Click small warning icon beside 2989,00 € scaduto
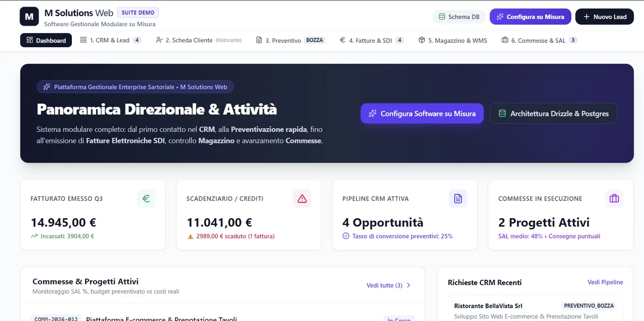The height and width of the screenshot is (321, 644). pyautogui.click(x=190, y=236)
